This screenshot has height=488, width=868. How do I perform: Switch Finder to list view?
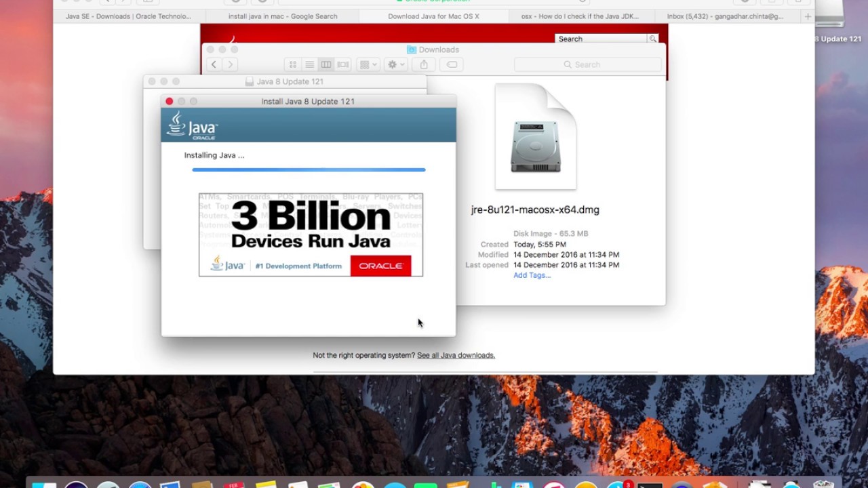click(x=309, y=64)
